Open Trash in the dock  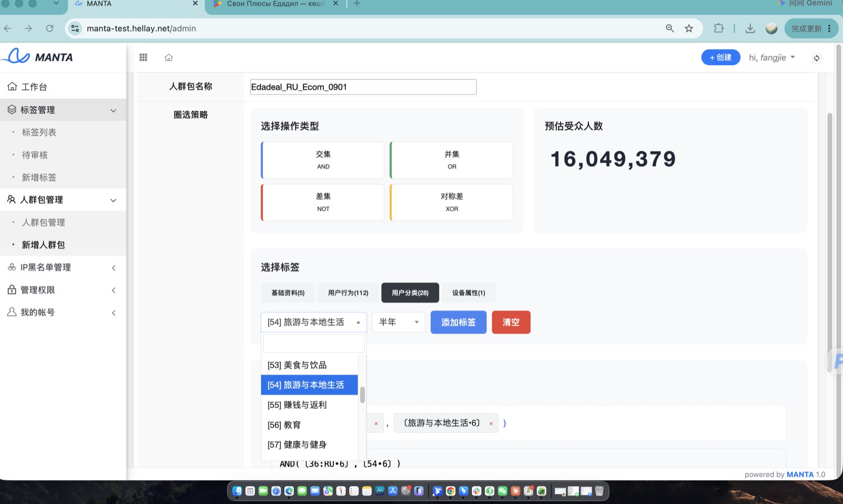point(599,491)
